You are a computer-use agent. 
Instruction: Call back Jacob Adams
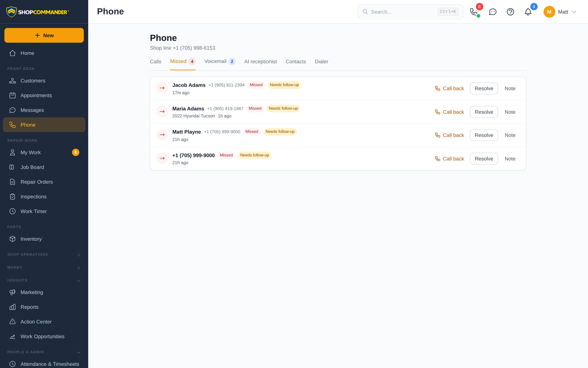pyautogui.click(x=449, y=88)
